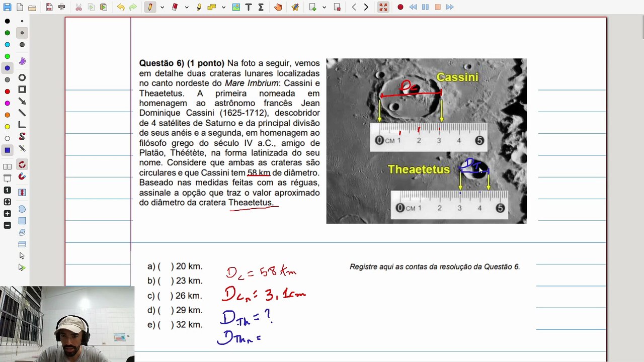The height and width of the screenshot is (362, 644).
Task: Enable draw coordinate system mode
Action: pyautogui.click(x=22, y=125)
